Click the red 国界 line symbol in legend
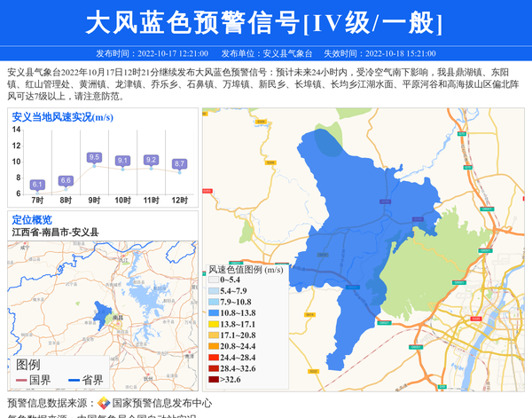The width and height of the screenshot is (532, 418). [x=21, y=380]
